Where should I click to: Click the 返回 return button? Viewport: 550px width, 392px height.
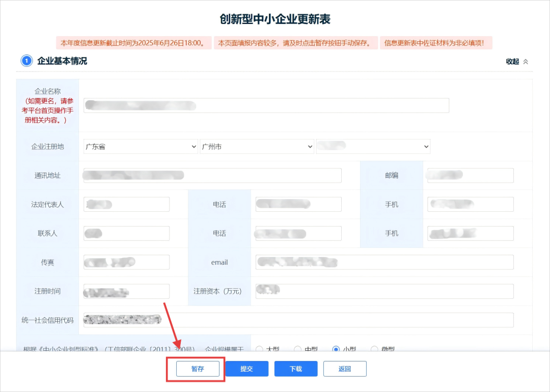point(345,369)
